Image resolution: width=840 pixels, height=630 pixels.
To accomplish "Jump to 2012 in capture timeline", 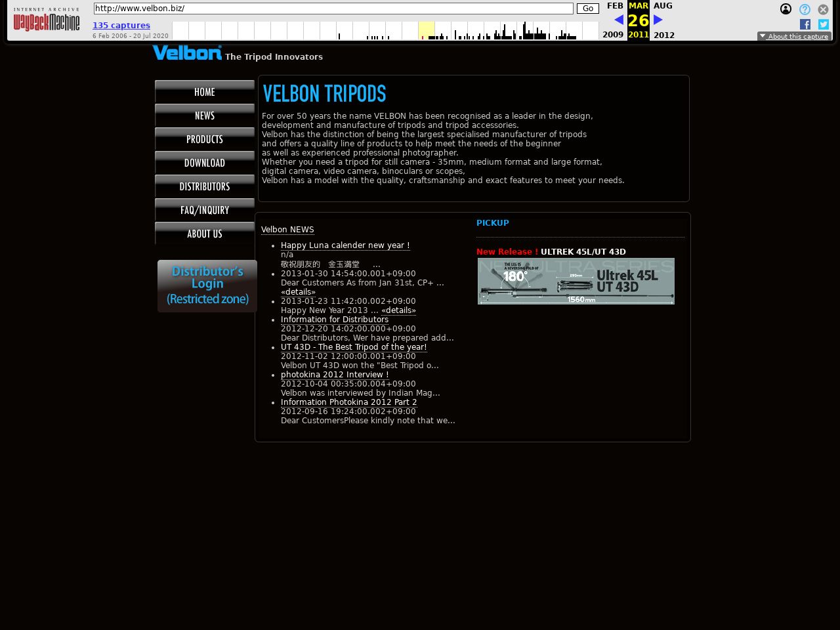I will 663,35.
